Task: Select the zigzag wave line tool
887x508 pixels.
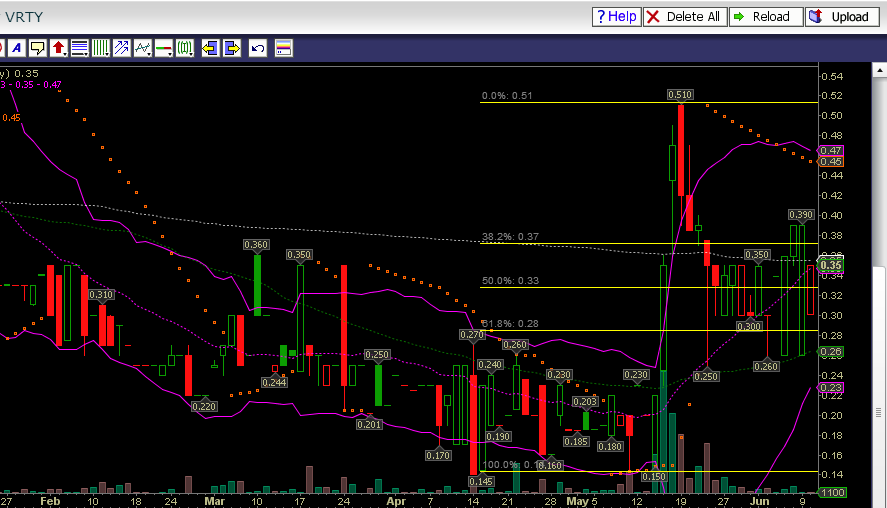Action: point(141,48)
